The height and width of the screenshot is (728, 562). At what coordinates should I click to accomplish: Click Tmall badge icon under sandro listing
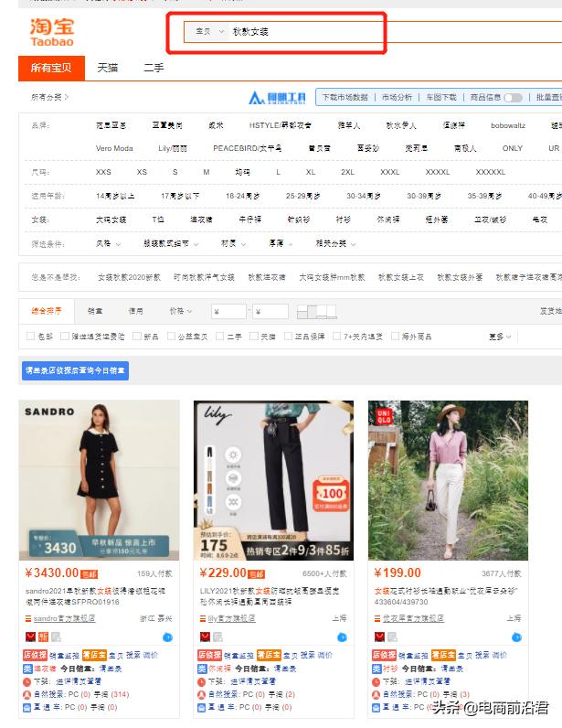tap(31, 637)
